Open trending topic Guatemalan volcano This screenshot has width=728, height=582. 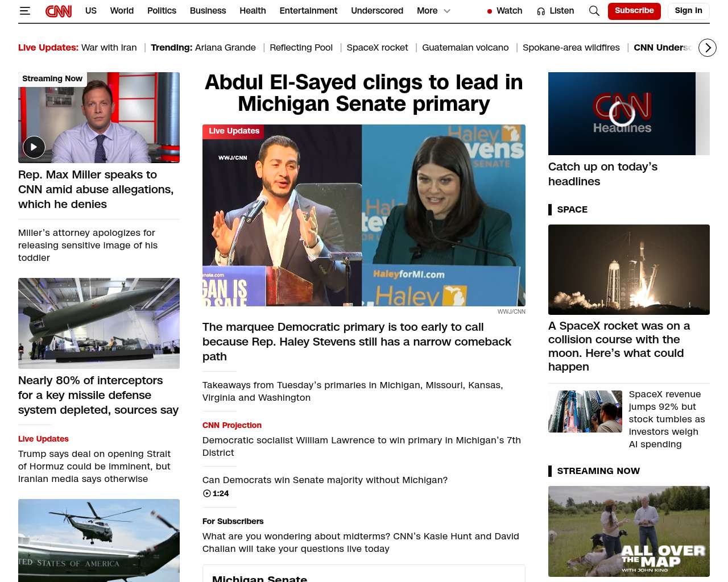(x=465, y=48)
